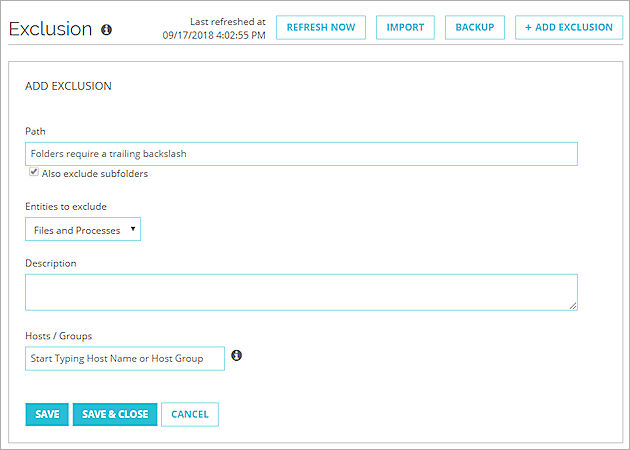
Task: Click the Backup button
Action: 474,28
